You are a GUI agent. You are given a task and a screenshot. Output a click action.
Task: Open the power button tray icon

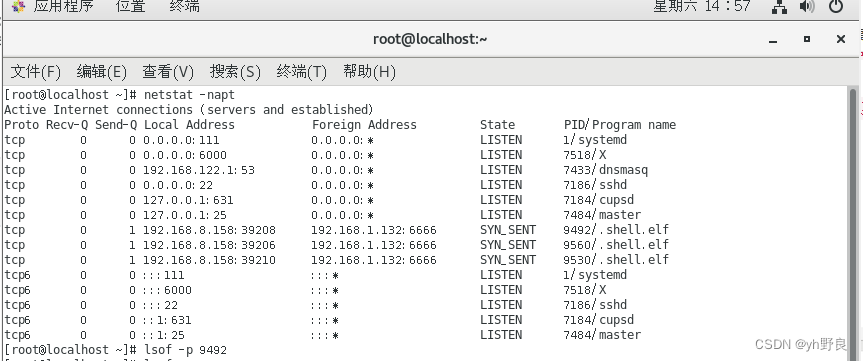pyautogui.click(x=835, y=7)
